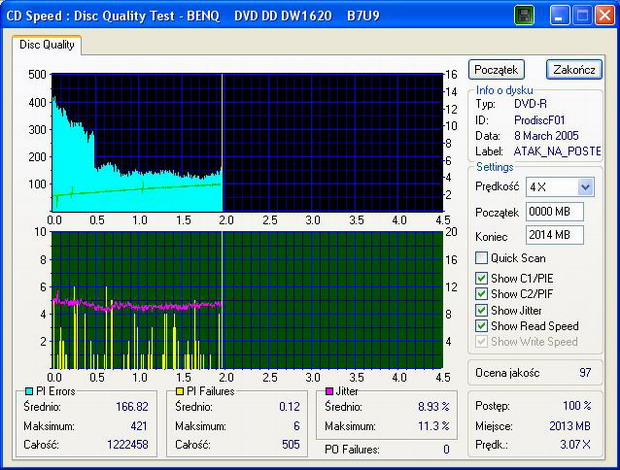The height and width of the screenshot is (470, 620).
Task: Click the Ocena jakość score 97
Action: click(x=585, y=373)
